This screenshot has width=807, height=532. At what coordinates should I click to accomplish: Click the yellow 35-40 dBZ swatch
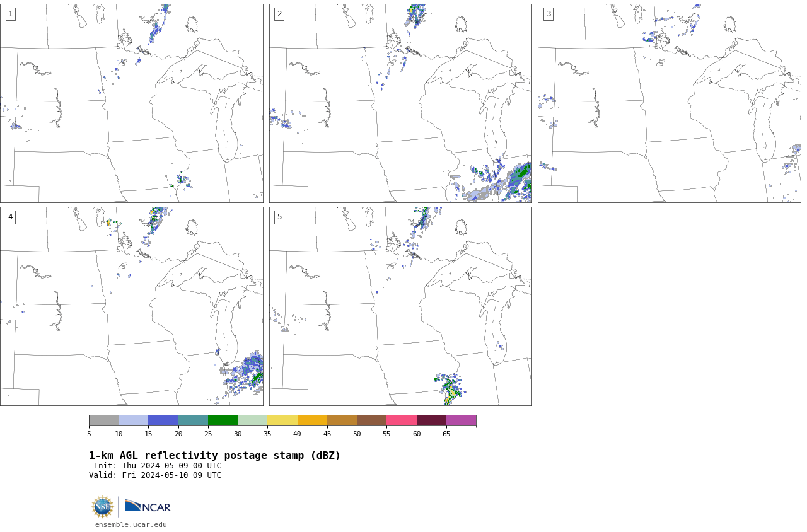(x=282, y=420)
